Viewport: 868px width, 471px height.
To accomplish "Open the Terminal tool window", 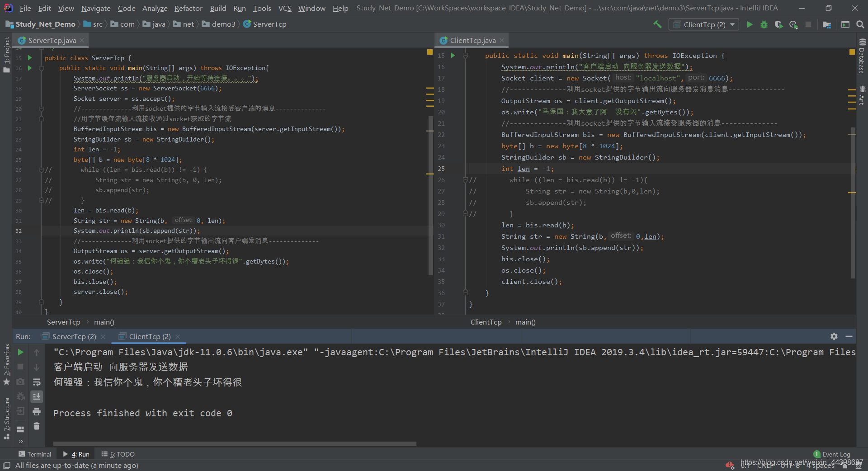I will coord(35,454).
